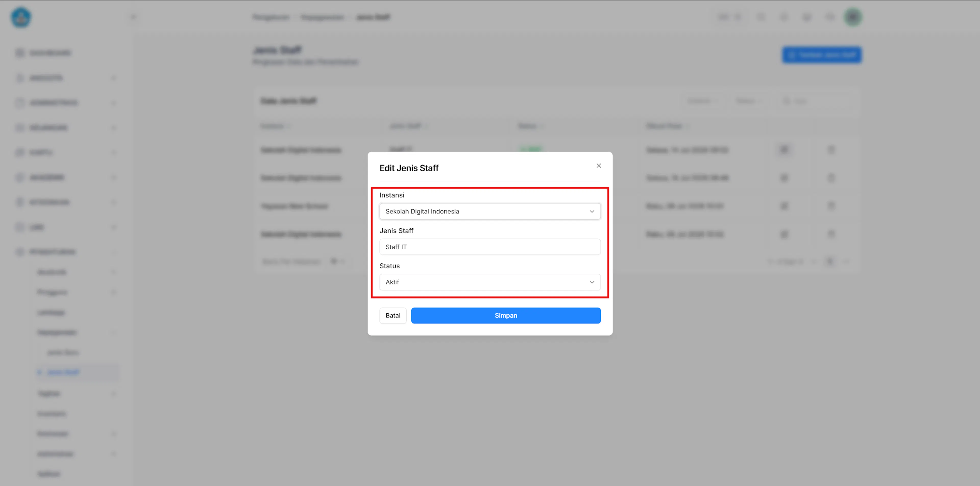Click the "Instansi" field label
This screenshot has width=980, height=486.
[391, 195]
